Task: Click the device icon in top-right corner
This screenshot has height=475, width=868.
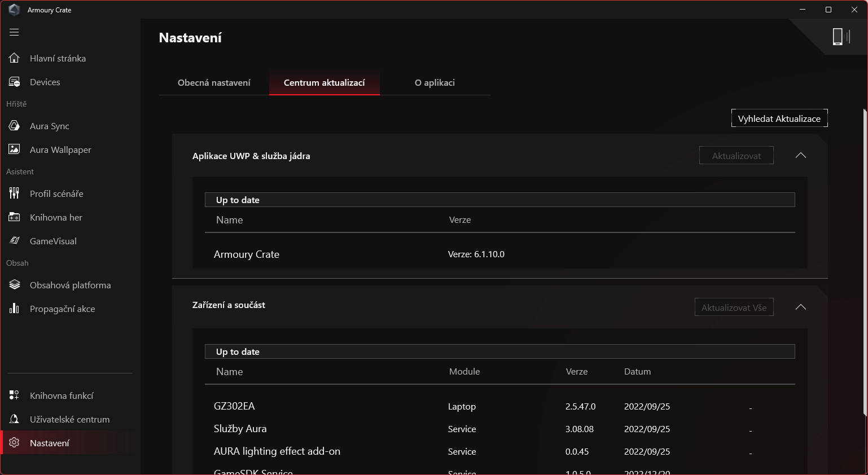Action: coord(841,37)
